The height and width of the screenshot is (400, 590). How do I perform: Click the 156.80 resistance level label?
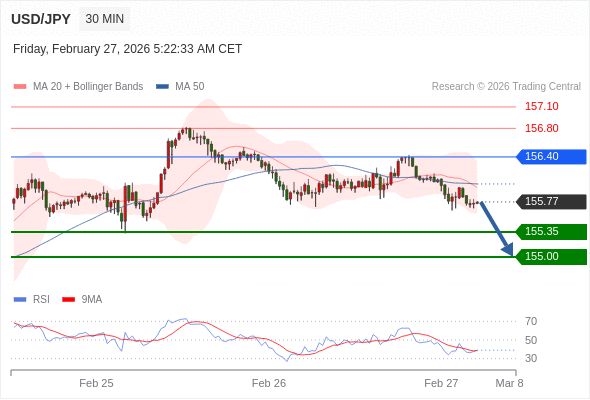[x=542, y=128]
